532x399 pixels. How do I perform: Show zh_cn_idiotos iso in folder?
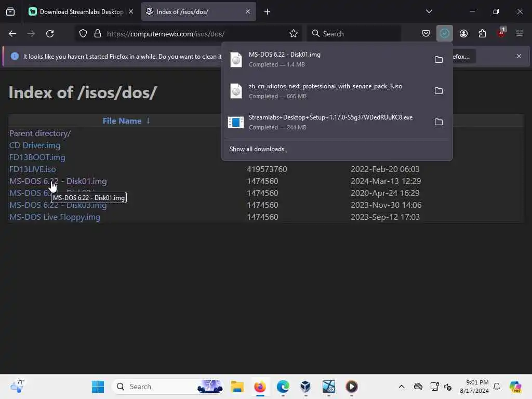[x=438, y=91]
